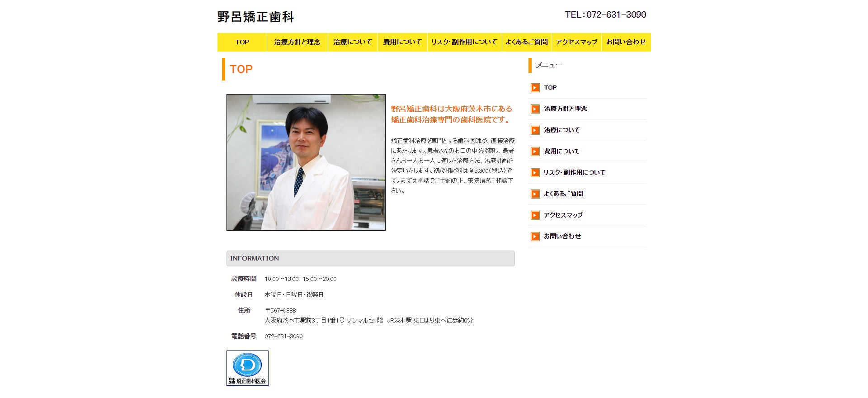
Task: Click the sidebar 治療方針と理念 link text
Action: [x=565, y=109]
